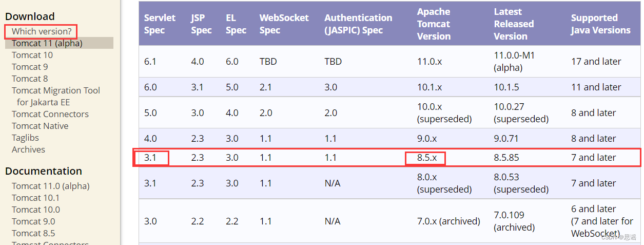Open Tomcat Native download link
Viewport: 644px width, 245px height.
pyautogui.click(x=40, y=126)
